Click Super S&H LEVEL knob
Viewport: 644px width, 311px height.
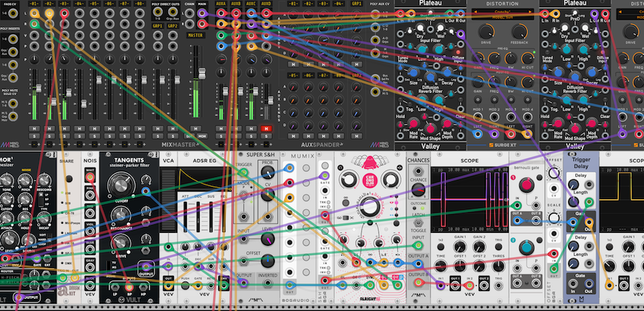(x=268, y=239)
